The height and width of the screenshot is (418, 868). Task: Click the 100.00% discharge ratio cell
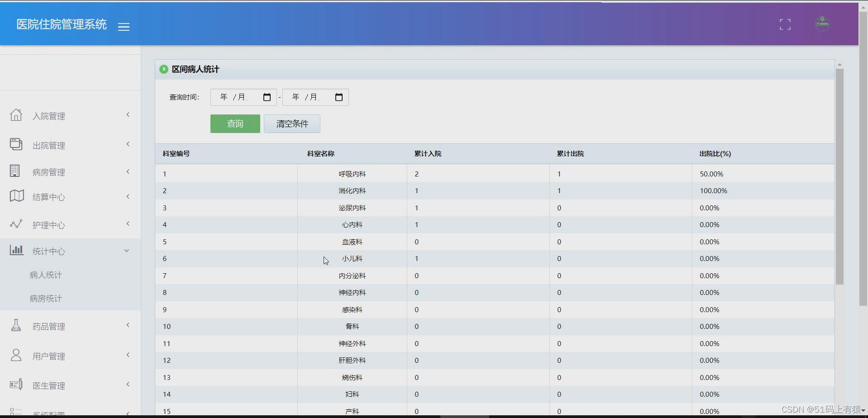[763, 191]
